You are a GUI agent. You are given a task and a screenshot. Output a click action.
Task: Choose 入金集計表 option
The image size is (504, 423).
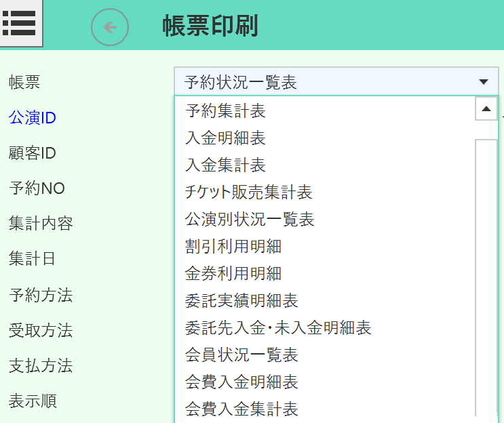click(225, 165)
